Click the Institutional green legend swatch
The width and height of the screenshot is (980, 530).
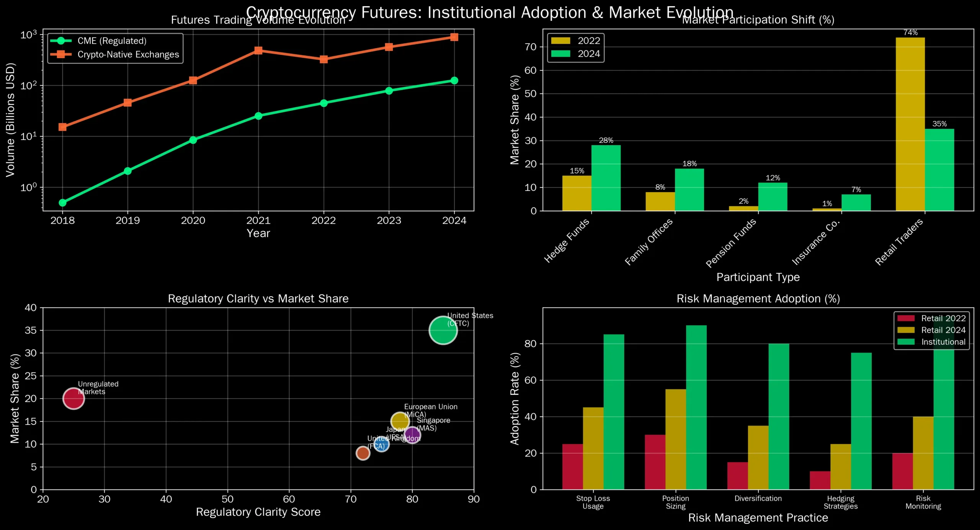click(x=906, y=342)
